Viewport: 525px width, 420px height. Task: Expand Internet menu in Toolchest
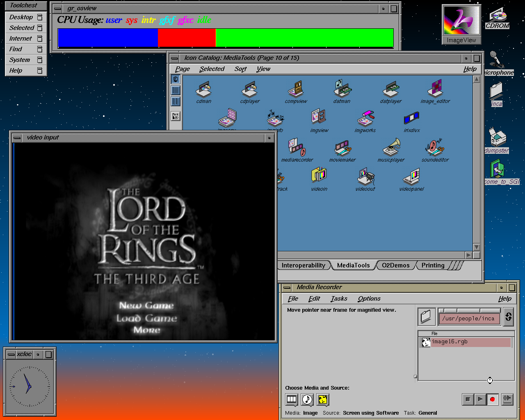click(x=26, y=39)
